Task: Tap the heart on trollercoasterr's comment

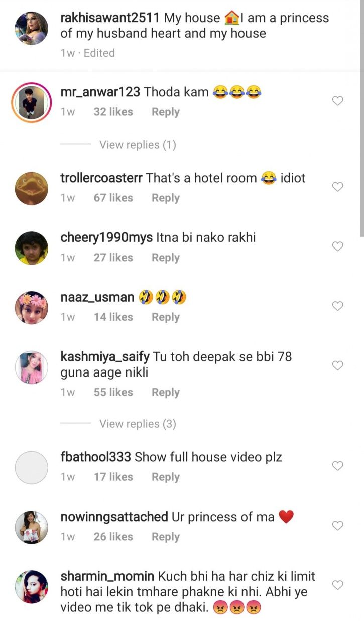Action: 338,187
